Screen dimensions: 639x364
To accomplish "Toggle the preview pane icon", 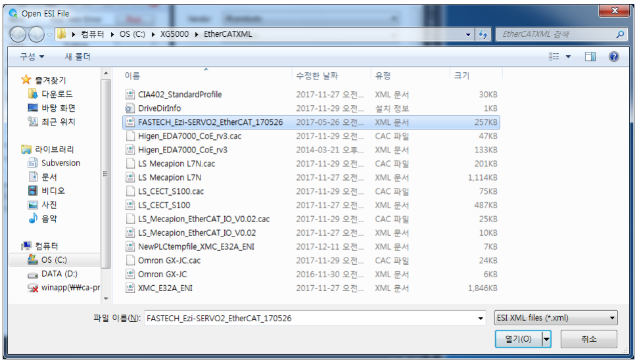I will coord(590,57).
